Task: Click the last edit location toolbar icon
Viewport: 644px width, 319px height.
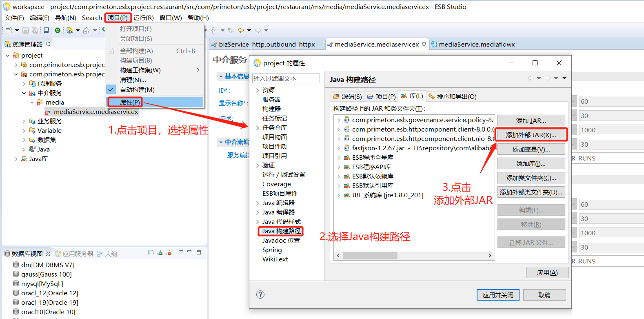Action: pos(231,30)
